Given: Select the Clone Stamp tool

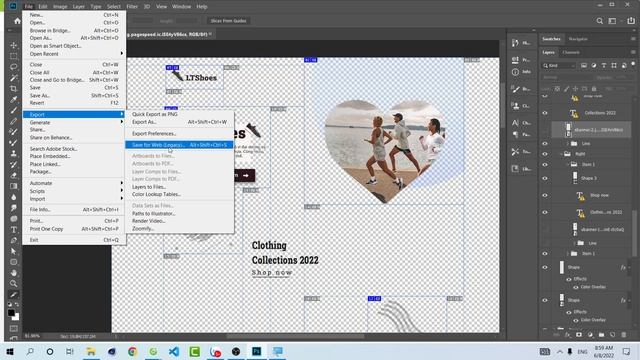Looking at the screenshot, I should (14, 153).
